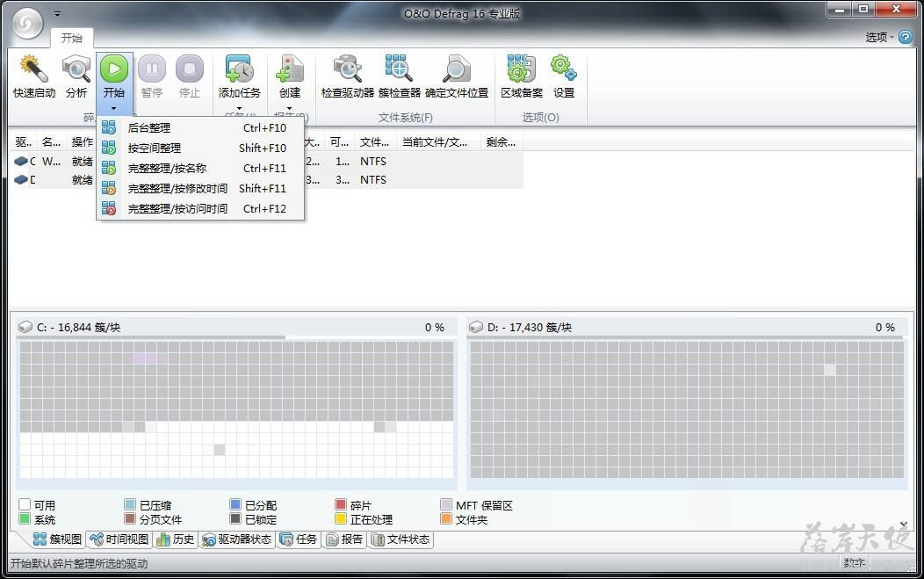The width and height of the screenshot is (924, 579).
Task: Click the 已分配 blue legend swatch
Action: pyautogui.click(x=235, y=504)
